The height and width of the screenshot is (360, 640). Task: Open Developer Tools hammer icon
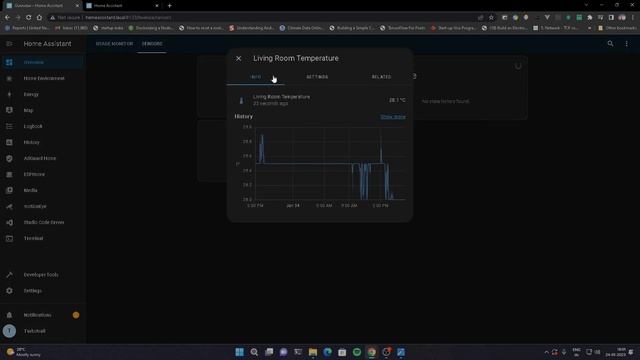9,275
